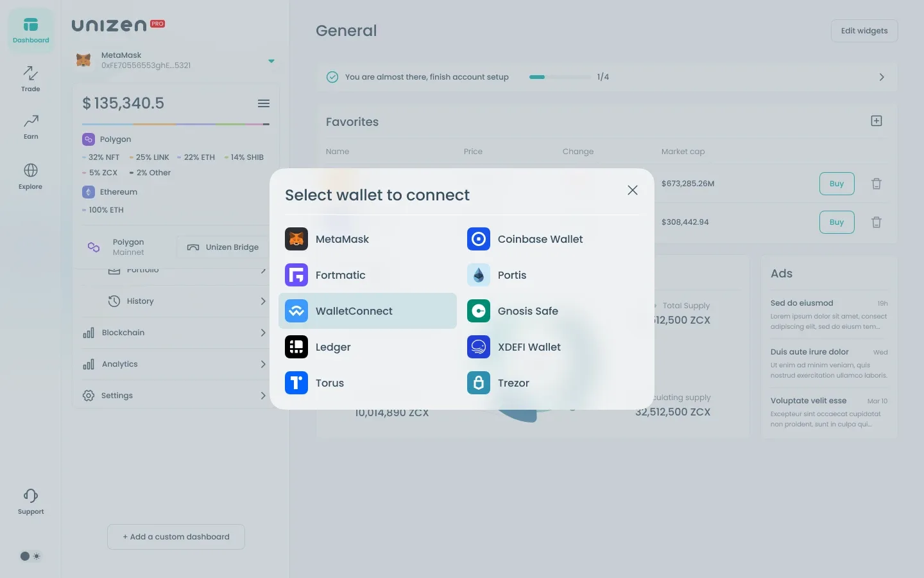This screenshot has width=924, height=578.
Task: Open the History menu item
Action: (x=175, y=301)
